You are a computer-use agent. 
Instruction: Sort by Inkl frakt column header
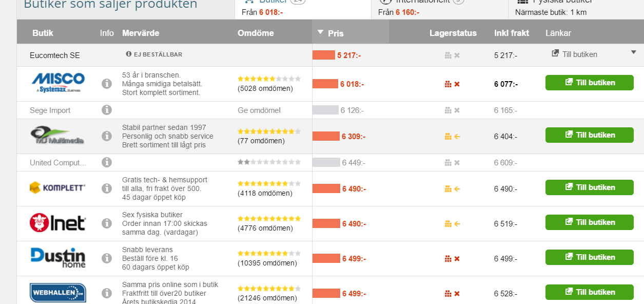point(511,33)
